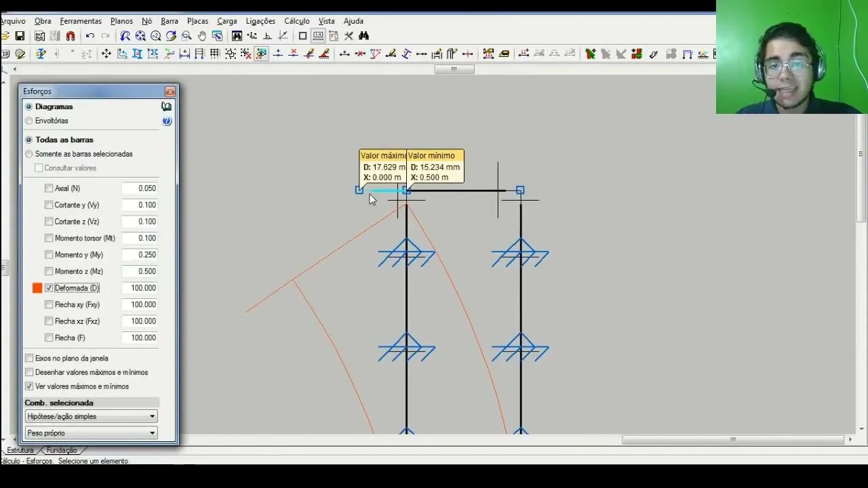
Task: Open the Arquivo menu
Action: click(x=13, y=21)
